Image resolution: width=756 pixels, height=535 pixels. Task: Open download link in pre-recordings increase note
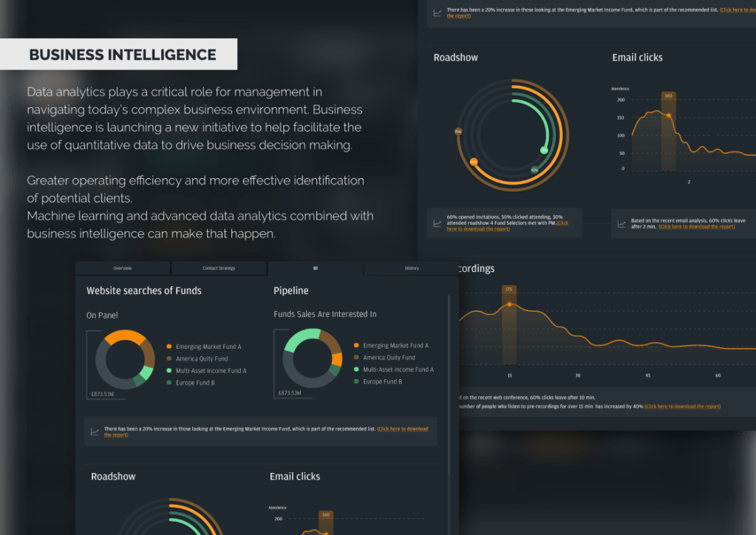point(682,406)
